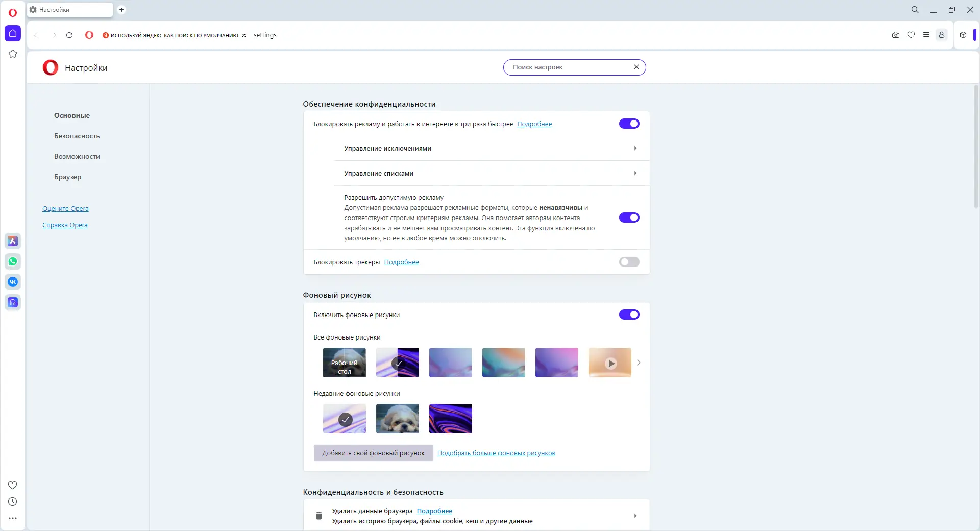Turn off background pictures

pos(629,315)
